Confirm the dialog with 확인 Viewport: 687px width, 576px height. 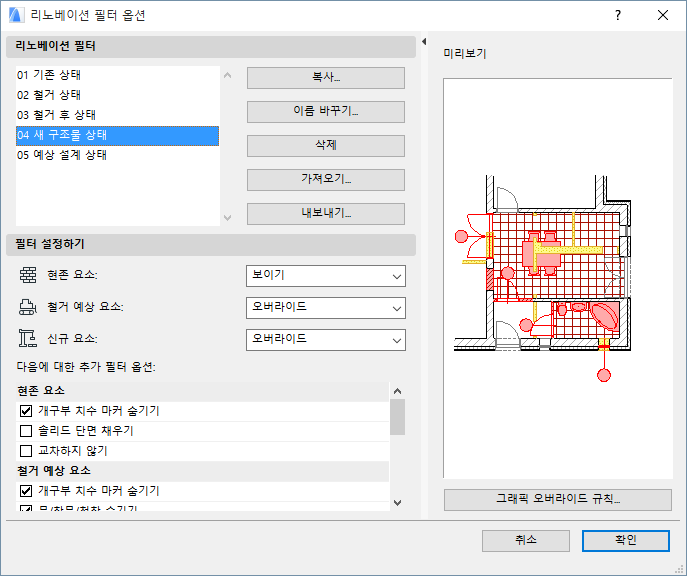[x=626, y=541]
